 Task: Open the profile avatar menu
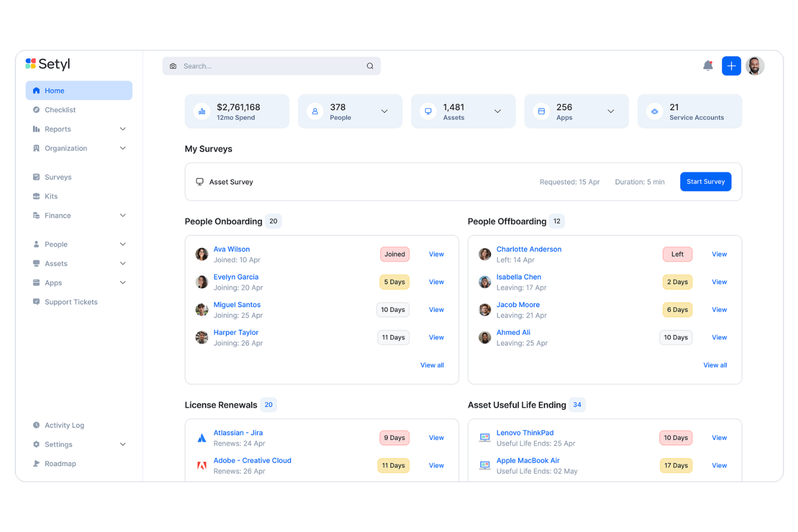(755, 65)
